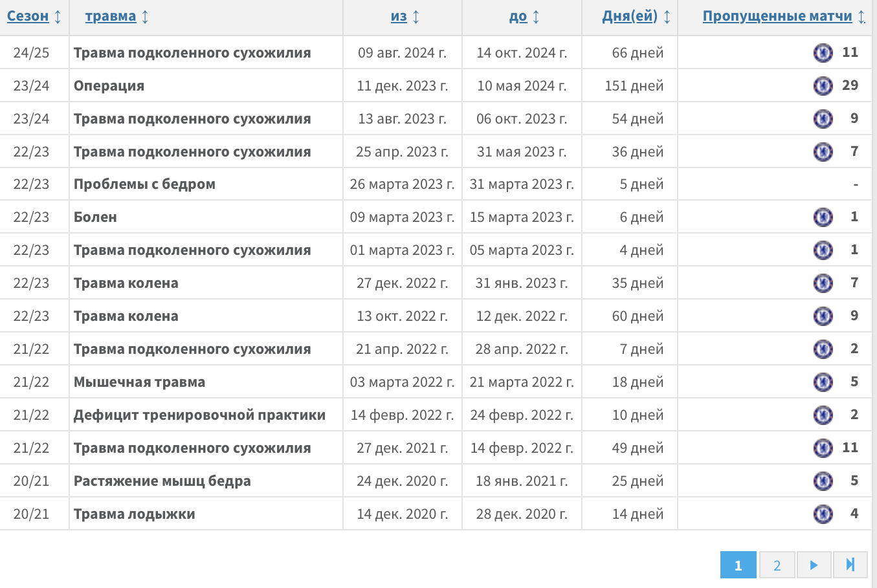
Task: Click the end date 10 мая 2024 г.
Action: (x=522, y=85)
